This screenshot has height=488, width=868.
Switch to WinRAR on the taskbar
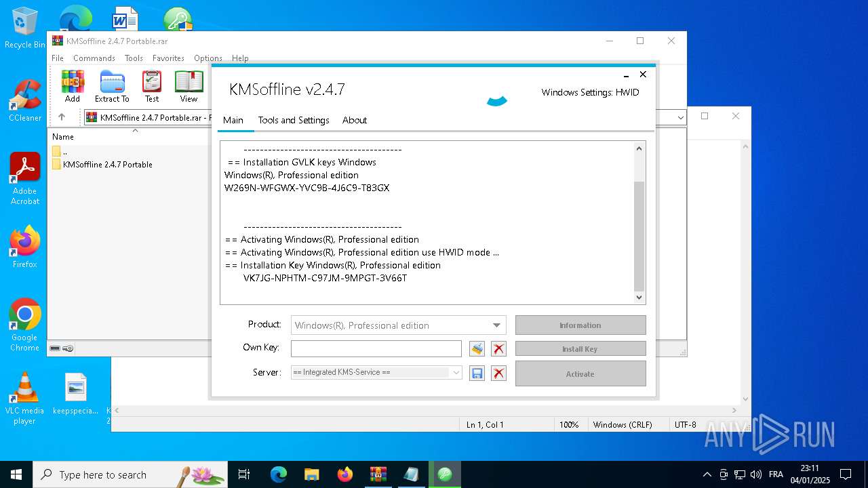point(378,474)
